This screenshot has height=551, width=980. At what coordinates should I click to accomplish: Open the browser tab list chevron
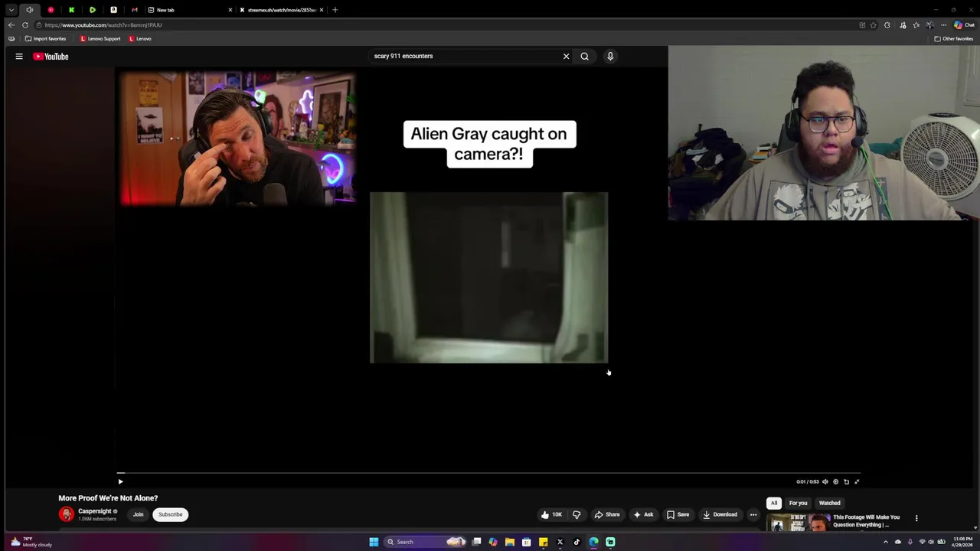click(x=11, y=10)
